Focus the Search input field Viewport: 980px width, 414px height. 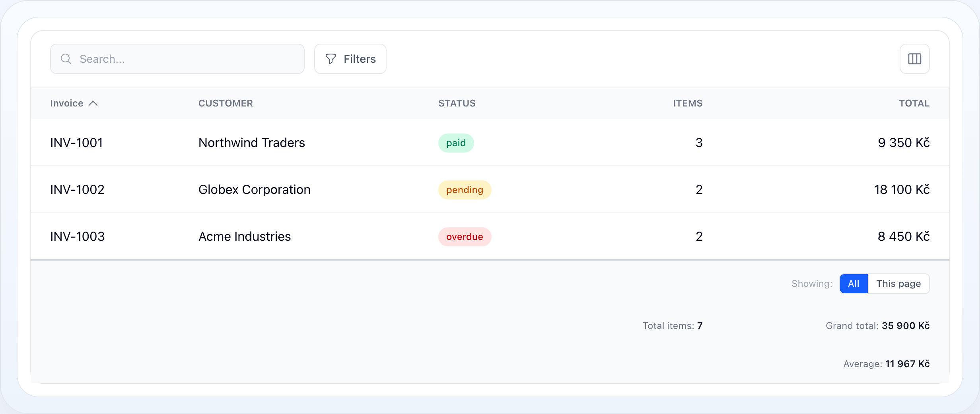point(177,59)
